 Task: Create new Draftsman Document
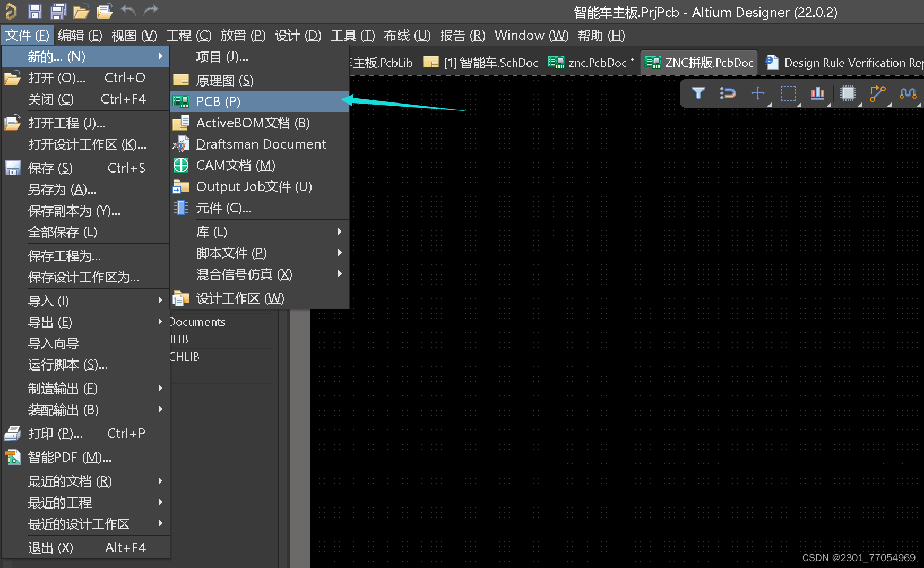[260, 144]
